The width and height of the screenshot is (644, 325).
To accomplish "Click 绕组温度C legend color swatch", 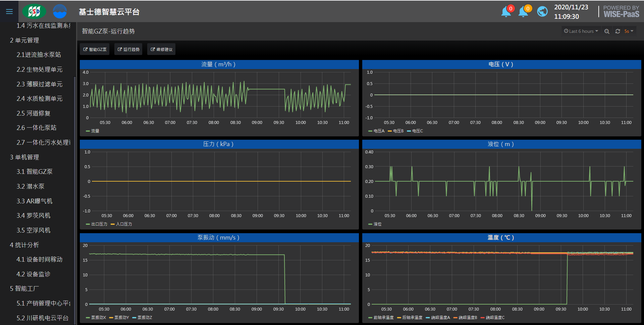I will point(483,318).
